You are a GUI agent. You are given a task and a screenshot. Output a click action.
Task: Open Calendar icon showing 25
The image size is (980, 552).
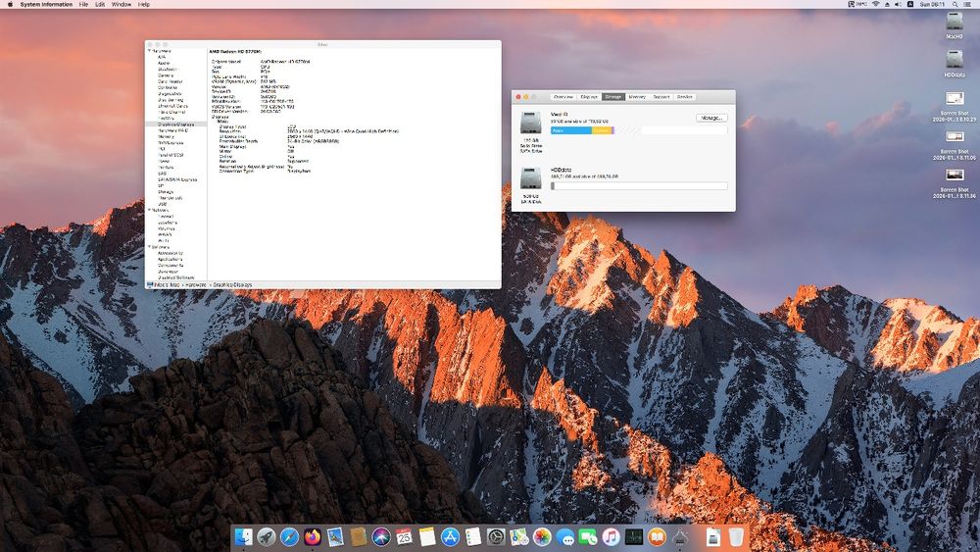(405, 536)
